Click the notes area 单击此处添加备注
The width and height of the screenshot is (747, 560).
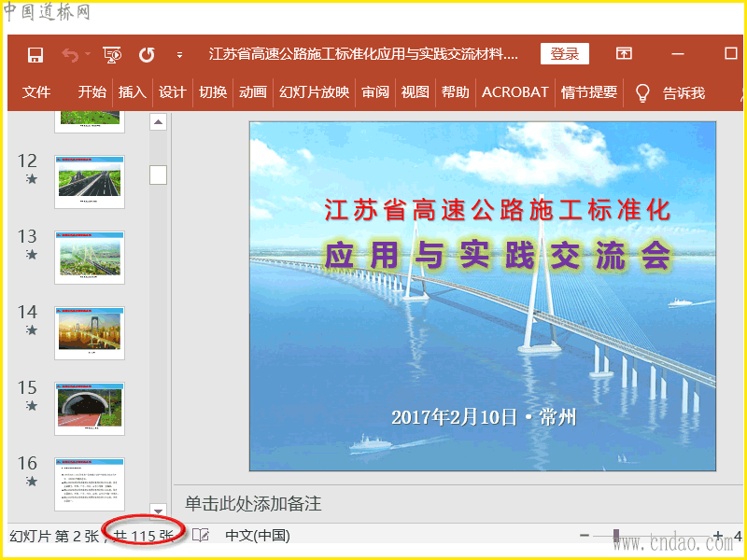(253, 503)
